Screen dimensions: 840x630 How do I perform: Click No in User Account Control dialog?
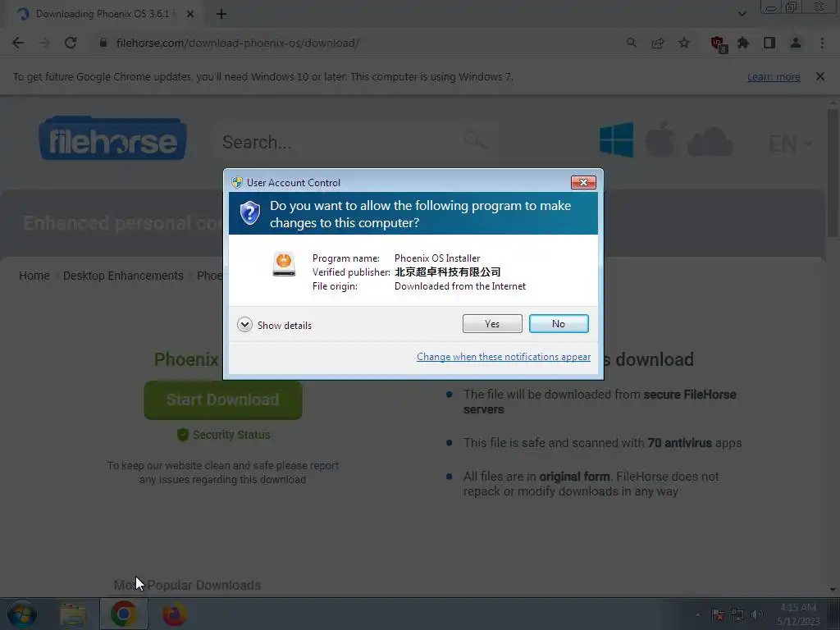(x=558, y=323)
